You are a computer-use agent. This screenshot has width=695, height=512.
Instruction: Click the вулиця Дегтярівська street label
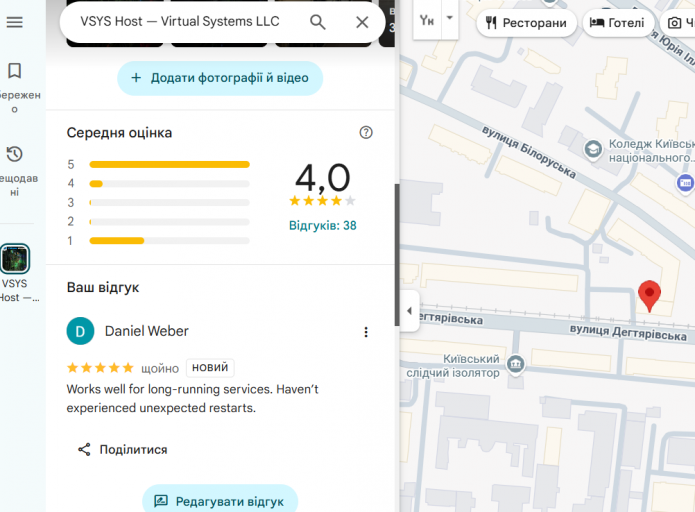pyautogui.click(x=628, y=332)
